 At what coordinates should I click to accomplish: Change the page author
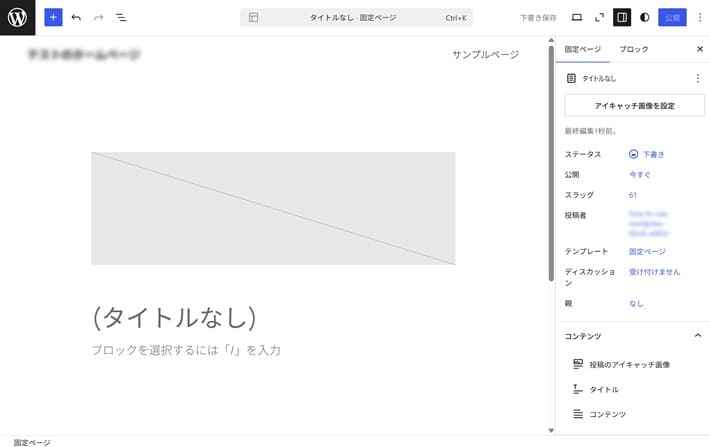pyautogui.click(x=648, y=223)
